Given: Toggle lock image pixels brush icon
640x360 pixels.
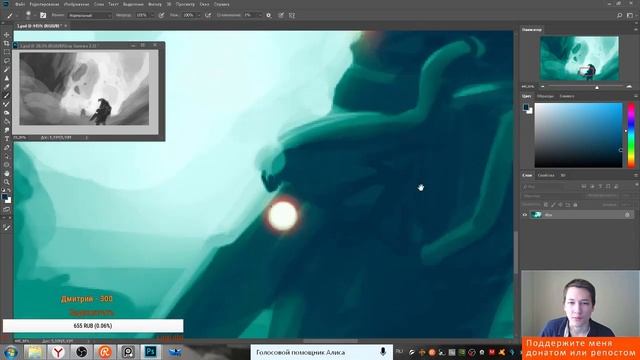Looking at the screenshot, I should coord(553,204).
